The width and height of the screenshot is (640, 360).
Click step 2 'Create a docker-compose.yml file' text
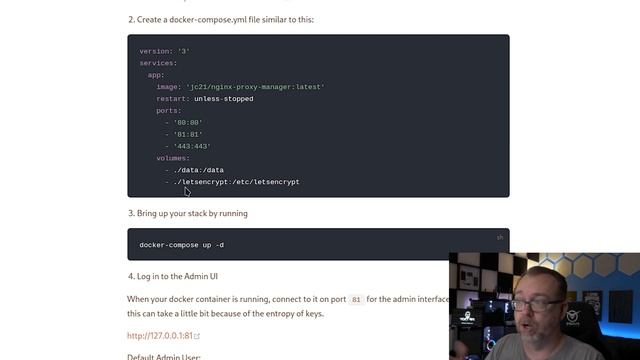click(x=221, y=20)
